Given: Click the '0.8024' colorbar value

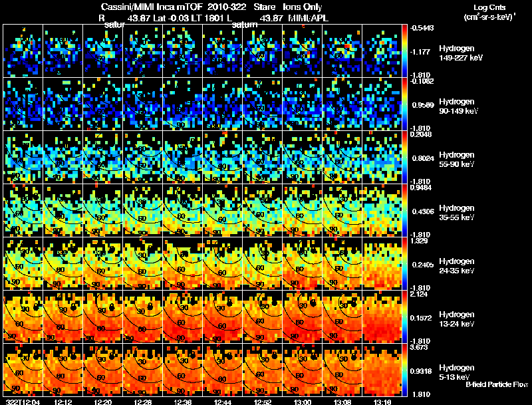Looking at the screenshot, I should coord(423,158).
